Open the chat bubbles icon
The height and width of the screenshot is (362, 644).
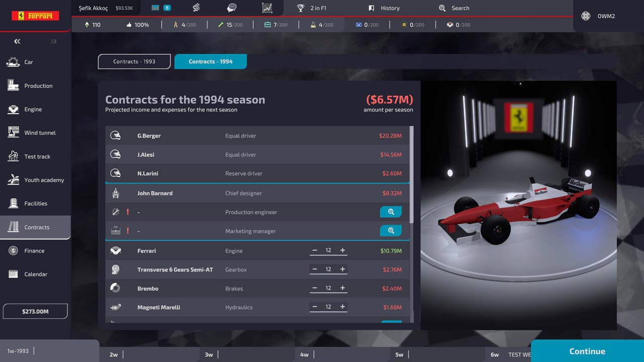231,8
